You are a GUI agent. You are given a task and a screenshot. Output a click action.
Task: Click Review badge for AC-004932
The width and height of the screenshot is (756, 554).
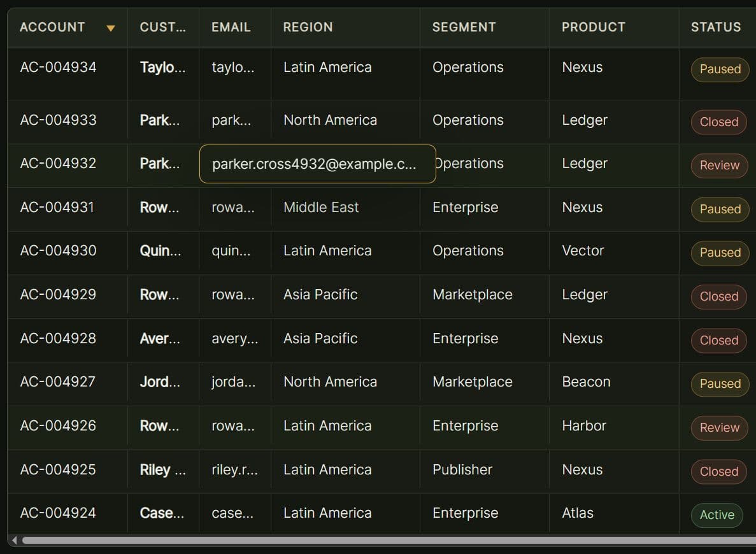point(719,166)
